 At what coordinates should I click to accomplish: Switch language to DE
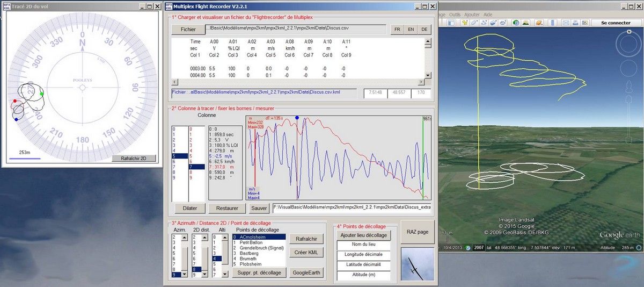(x=424, y=30)
